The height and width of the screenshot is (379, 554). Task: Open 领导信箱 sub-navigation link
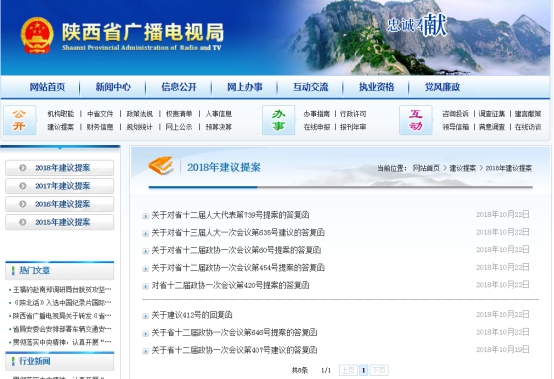pyautogui.click(x=455, y=127)
